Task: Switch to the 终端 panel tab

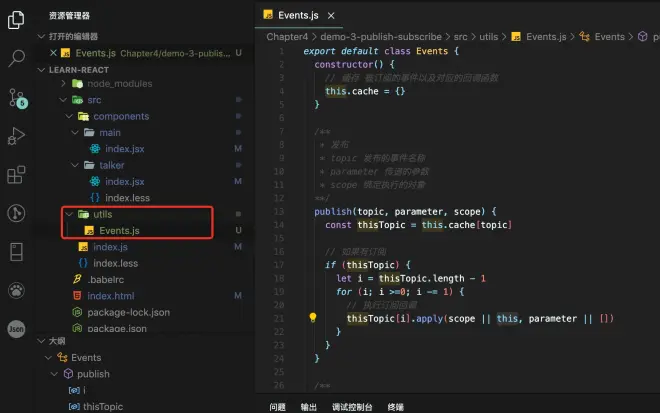Action: point(396,407)
